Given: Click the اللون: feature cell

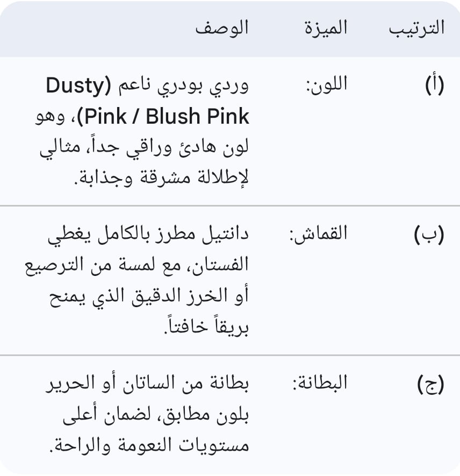Looking at the screenshot, I should tap(327, 85).
